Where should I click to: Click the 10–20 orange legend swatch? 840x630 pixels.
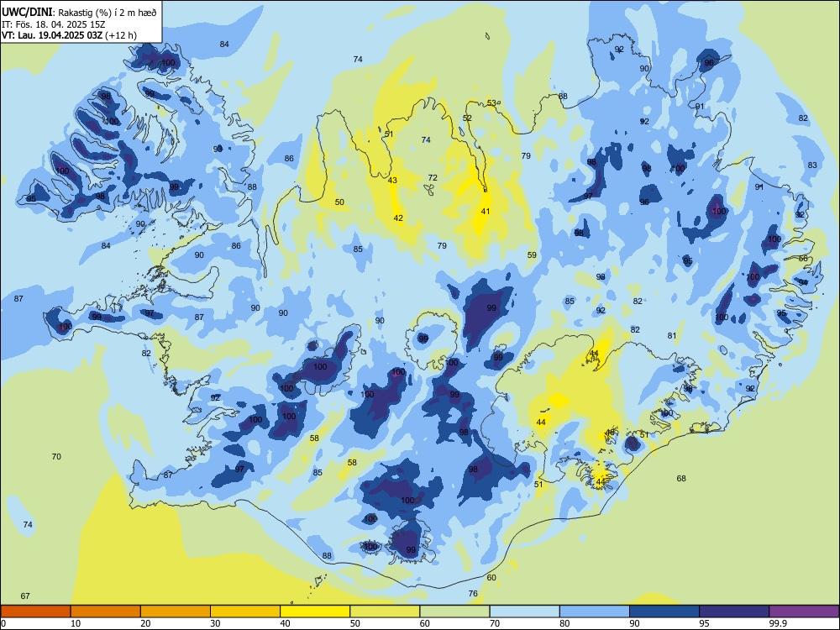106,612
